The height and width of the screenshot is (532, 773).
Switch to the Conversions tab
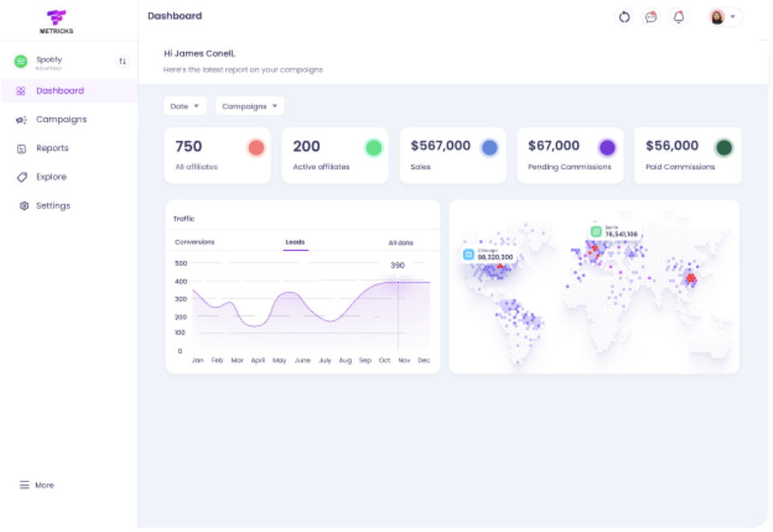tap(195, 242)
